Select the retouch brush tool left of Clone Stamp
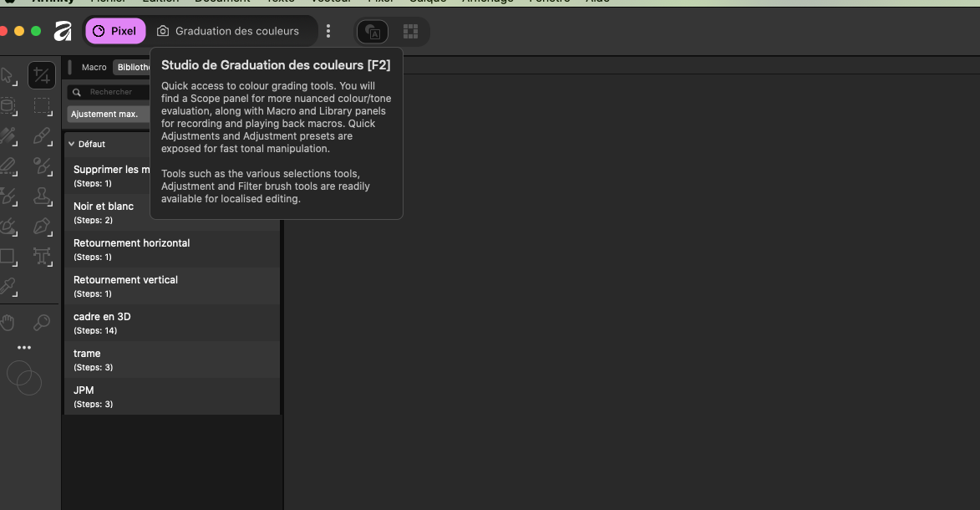Screen dimensions: 980x510 (8, 196)
